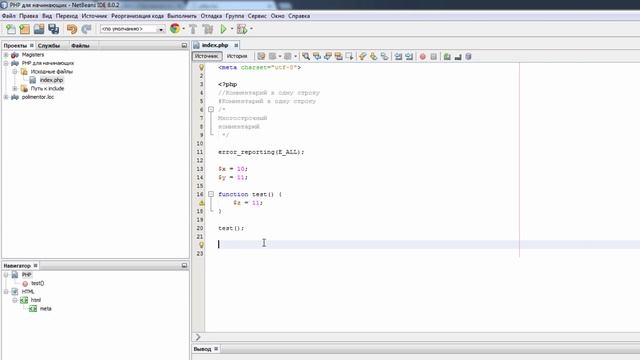
Task: Collapse the function test() code fold
Action: (211, 194)
